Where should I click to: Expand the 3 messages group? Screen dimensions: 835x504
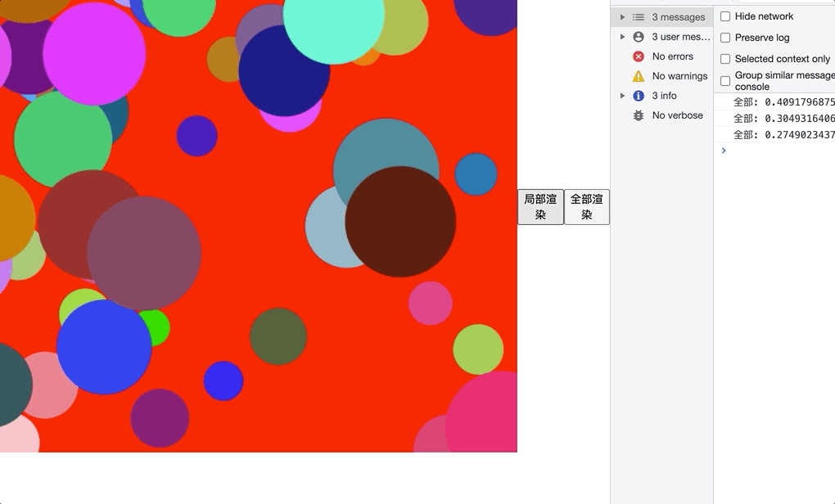click(x=622, y=17)
